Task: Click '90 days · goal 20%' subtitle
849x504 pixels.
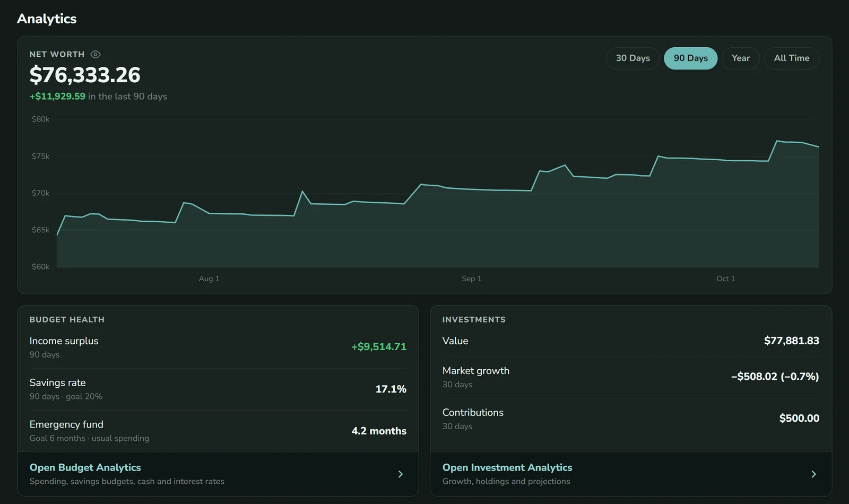Action: (x=66, y=396)
